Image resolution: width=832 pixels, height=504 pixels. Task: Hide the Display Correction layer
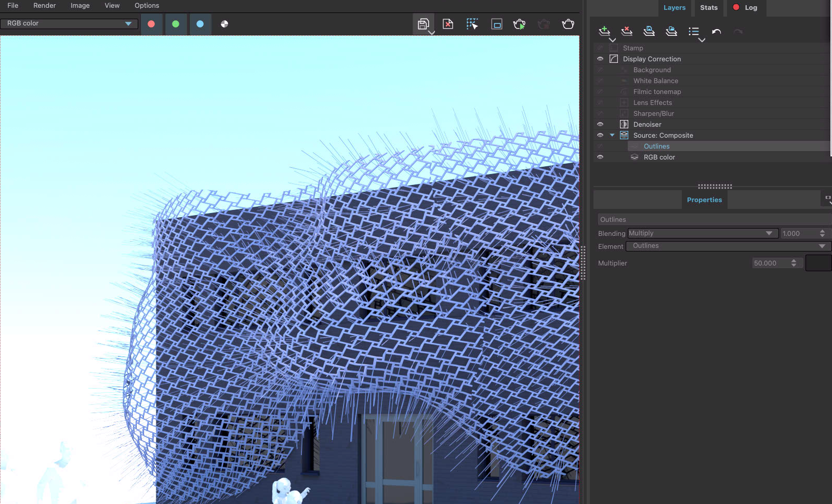(600, 59)
